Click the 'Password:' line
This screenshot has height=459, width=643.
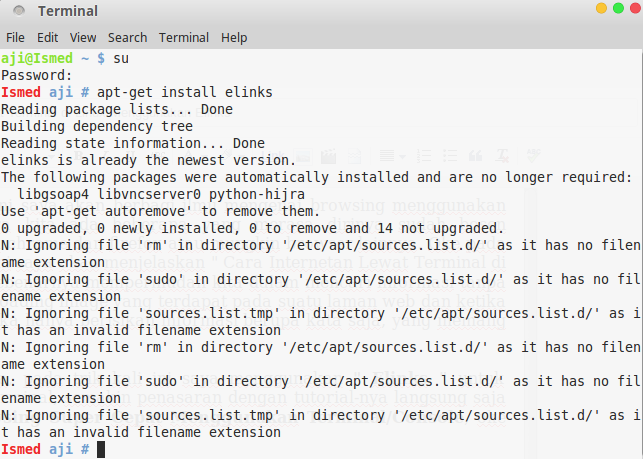point(36,75)
